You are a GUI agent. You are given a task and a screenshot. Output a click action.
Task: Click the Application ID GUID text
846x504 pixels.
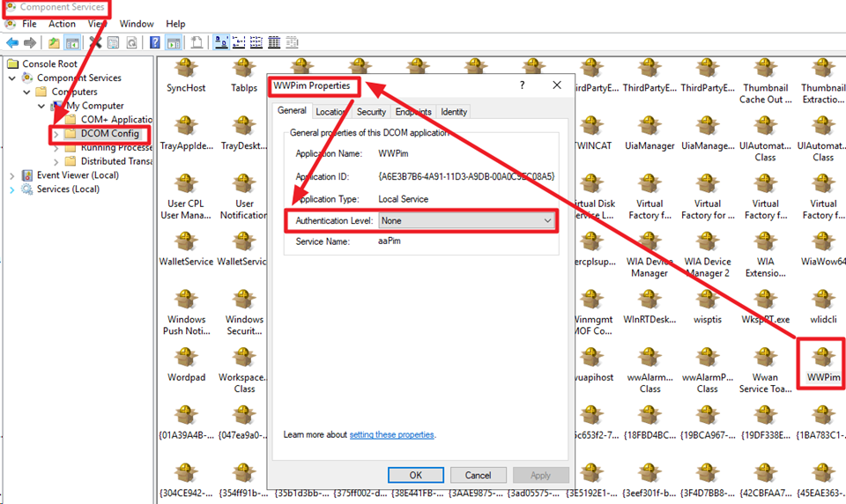pos(467,176)
